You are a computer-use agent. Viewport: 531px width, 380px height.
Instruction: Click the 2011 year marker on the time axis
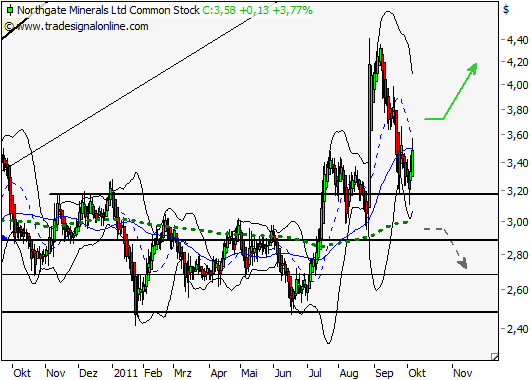pyautogui.click(x=126, y=373)
